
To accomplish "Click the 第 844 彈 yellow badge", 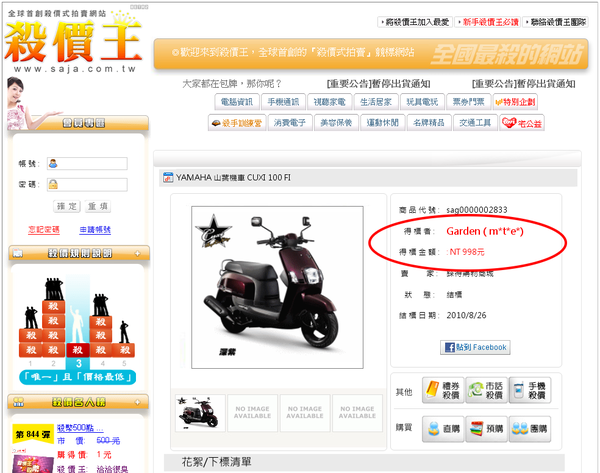I will pos(33,434).
